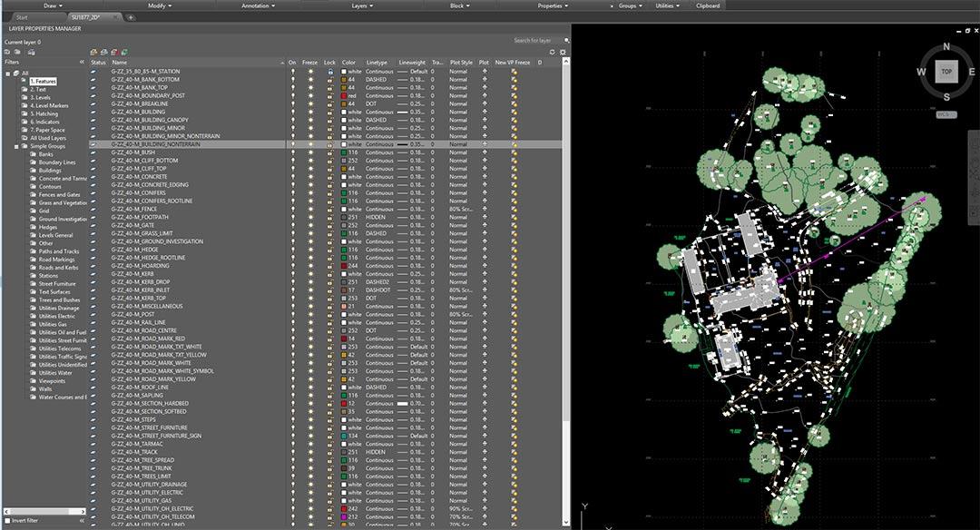
Task: Toggle freeze sun for G-ZZ_40-M_CLIFF_TOP layer
Action: pyautogui.click(x=310, y=169)
